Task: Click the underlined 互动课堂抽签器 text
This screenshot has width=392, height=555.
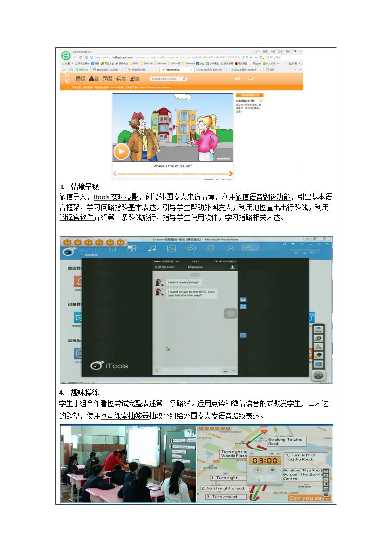Action: tap(125, 416)
